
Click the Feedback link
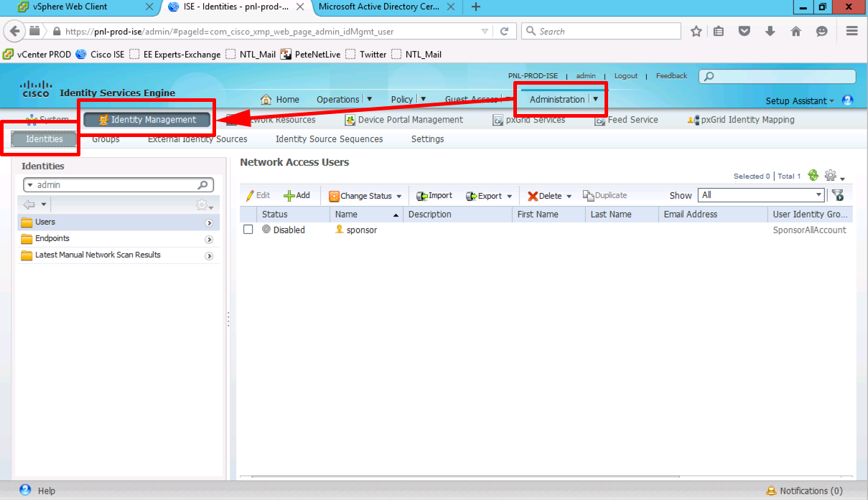(x=671, y=76)
